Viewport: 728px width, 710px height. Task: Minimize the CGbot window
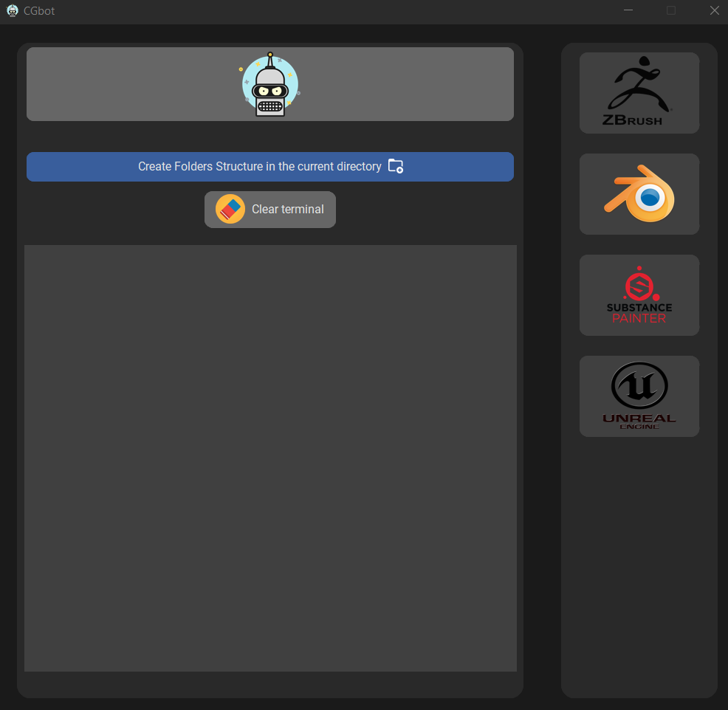(628, 10)
